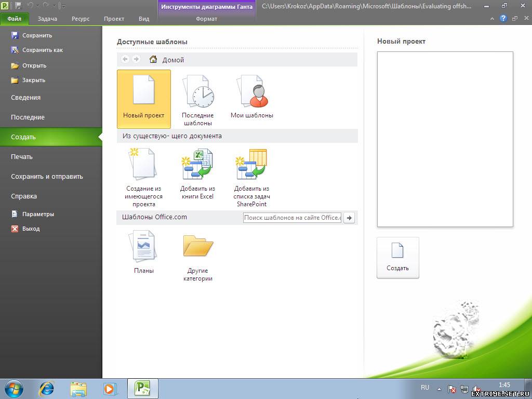The image size is (532, 399).
Task: Choose Создание из имеющегося проекта
Action: click(x=144, y=177)
